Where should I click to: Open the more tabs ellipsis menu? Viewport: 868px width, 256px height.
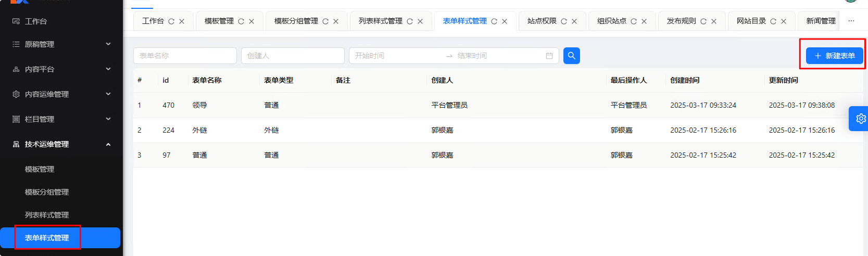tap(851, 21)
